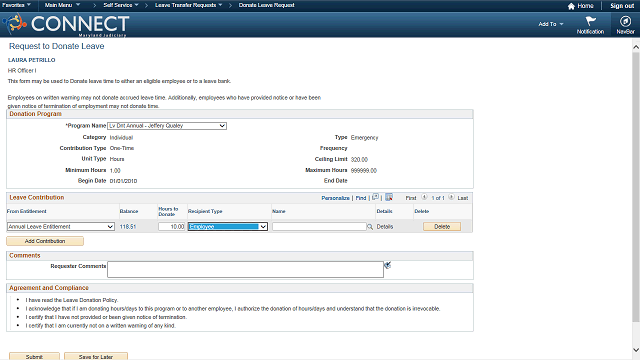Click the LAURA PETRILLO name text

point(31,60)
